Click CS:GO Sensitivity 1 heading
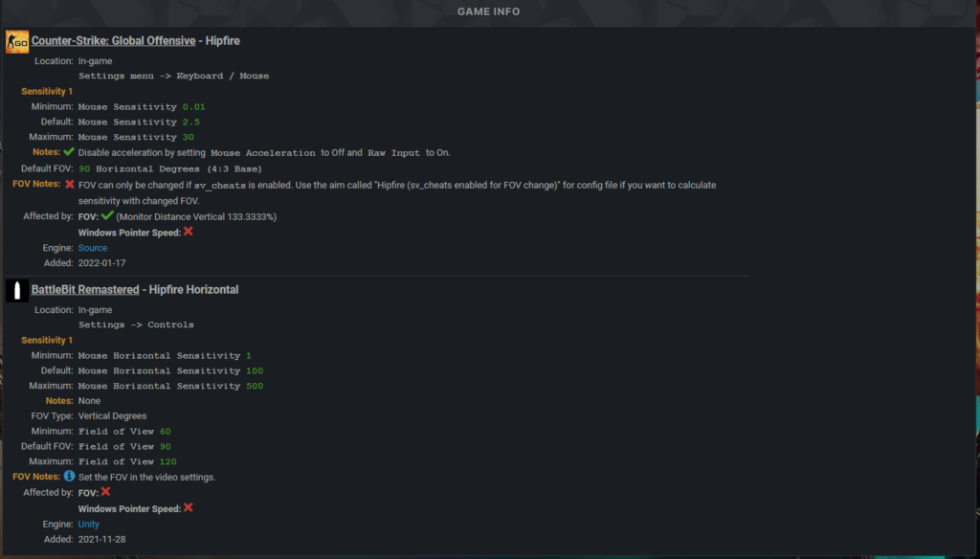Viewport: 980px width, 559px height. (47, 91)
